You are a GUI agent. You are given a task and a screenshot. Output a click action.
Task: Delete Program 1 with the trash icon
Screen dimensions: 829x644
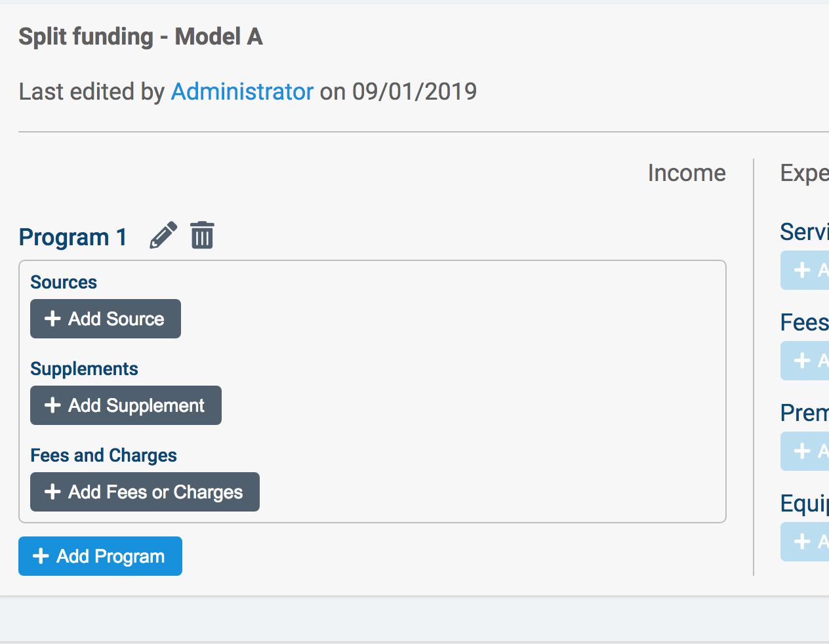click(202, 235)
